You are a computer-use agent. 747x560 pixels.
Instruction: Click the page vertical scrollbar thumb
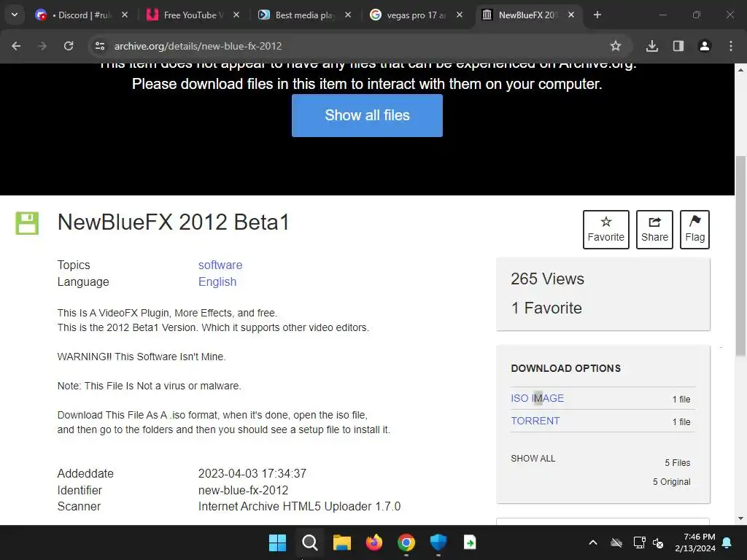tap(740, 256)
